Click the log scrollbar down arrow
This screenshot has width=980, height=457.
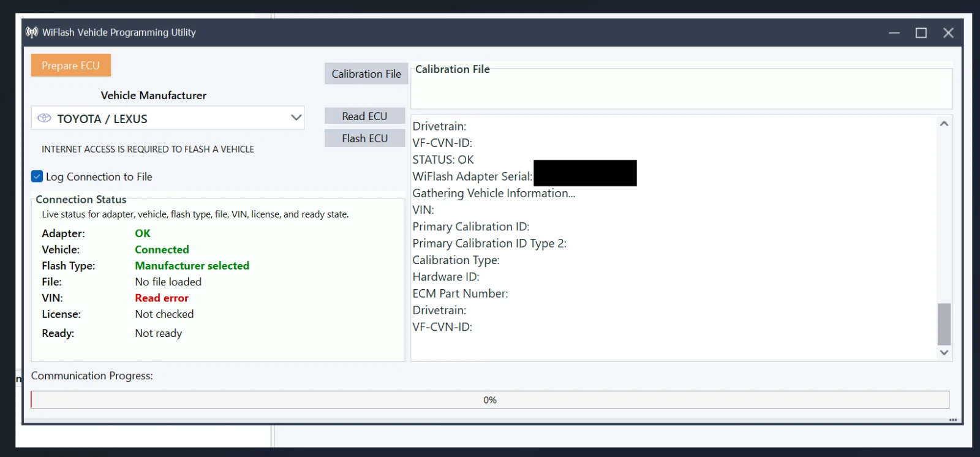point(944,352)
